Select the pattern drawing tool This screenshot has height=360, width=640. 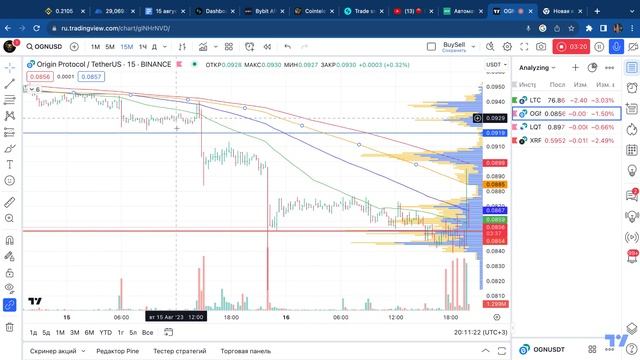click(x=10, y=116)
